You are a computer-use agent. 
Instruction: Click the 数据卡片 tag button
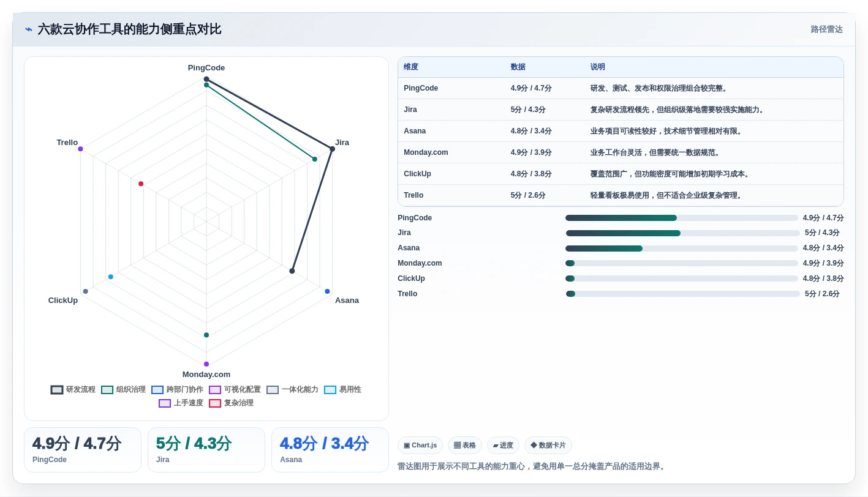(548, 445)
